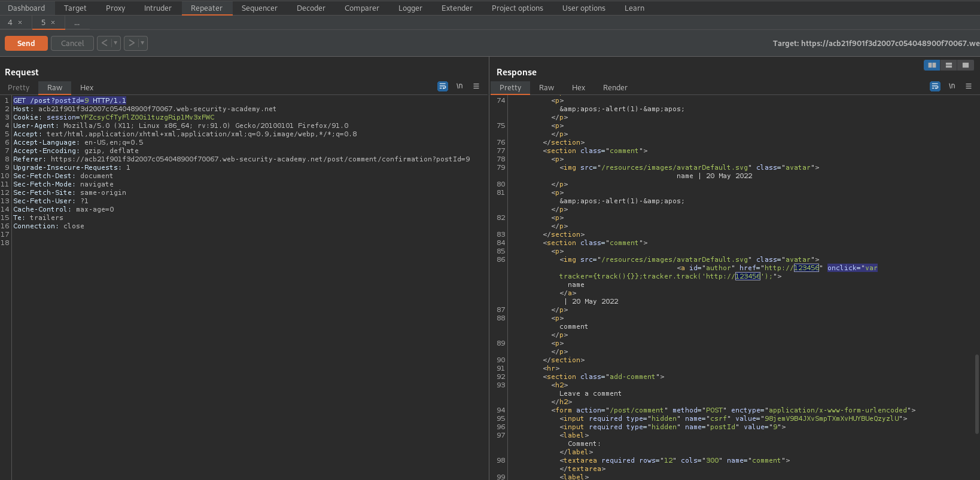This screenshot has width=980, height=480.
Task: Click the Host header line
Action: (x=145, y=109)
